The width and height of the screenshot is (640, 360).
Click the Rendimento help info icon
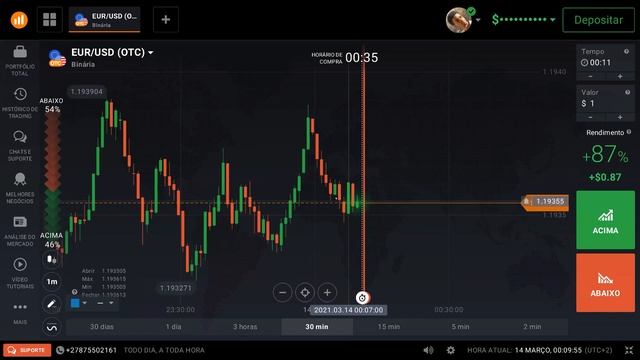(629, 132)
